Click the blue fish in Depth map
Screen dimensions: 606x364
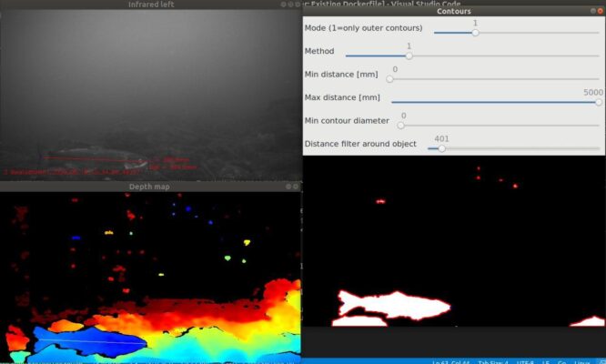click(90, 341)
